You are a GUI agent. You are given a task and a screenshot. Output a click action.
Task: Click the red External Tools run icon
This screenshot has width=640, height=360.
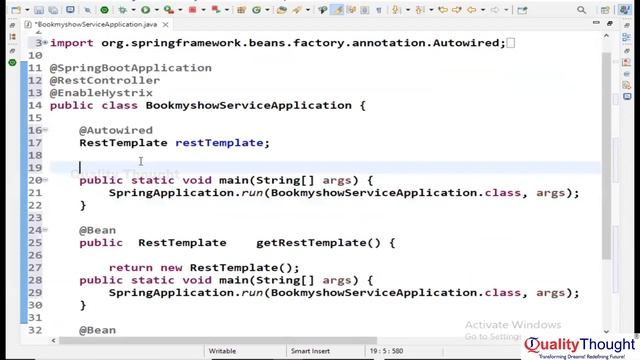point(216,9)
